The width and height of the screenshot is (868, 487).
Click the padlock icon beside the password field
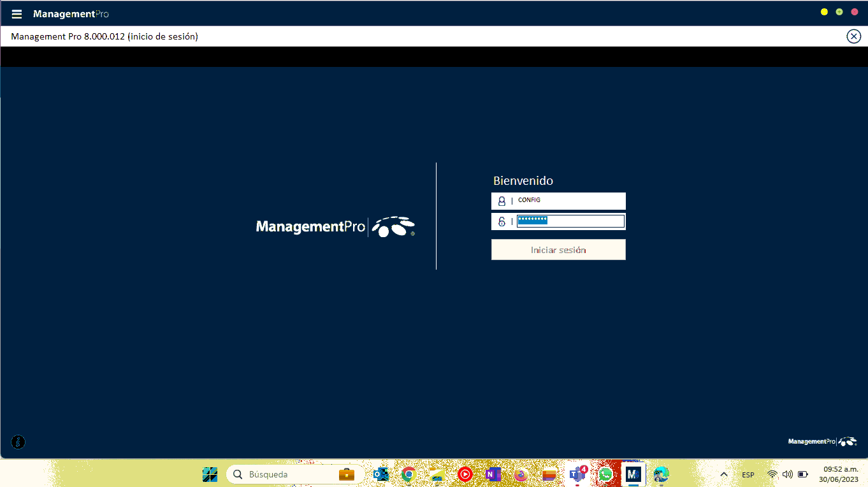coord(502,222)
